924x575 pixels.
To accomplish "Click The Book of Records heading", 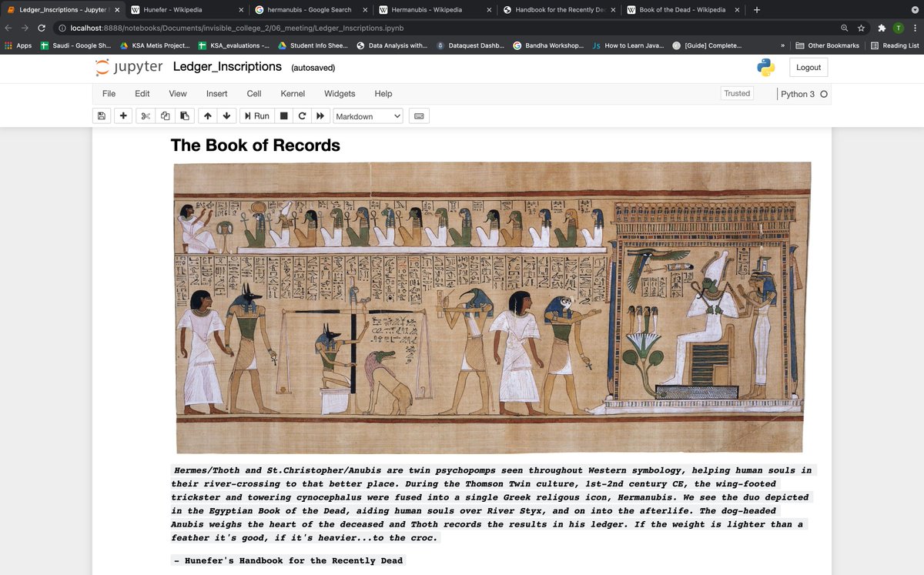I will point(255,145).
